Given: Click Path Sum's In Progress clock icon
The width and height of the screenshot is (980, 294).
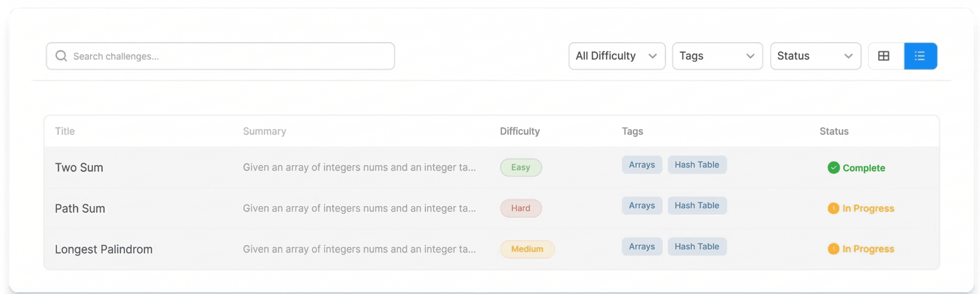Looking at the screenshot, I should [833, 208].
